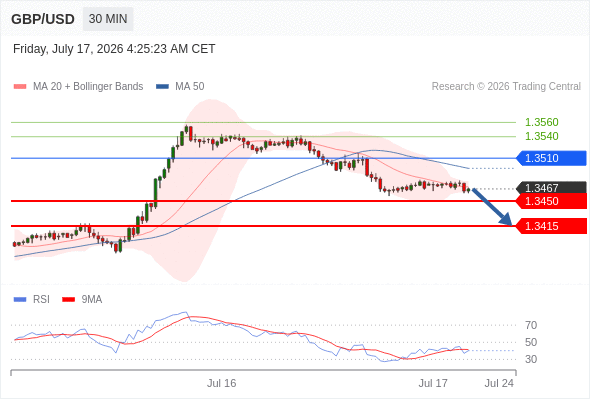Click the green 1.3540 resistance label
The image size is (590, 400).
click(541, 136)
